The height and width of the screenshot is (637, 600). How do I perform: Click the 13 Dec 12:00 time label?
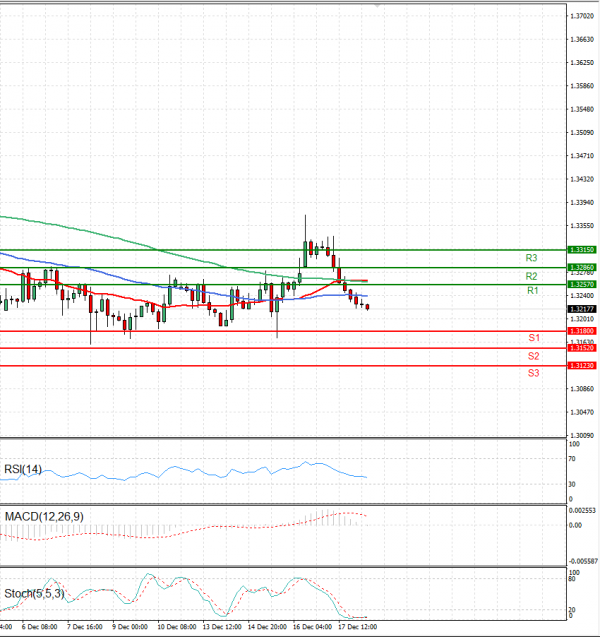pyautogui.click(x=222, y=627)
